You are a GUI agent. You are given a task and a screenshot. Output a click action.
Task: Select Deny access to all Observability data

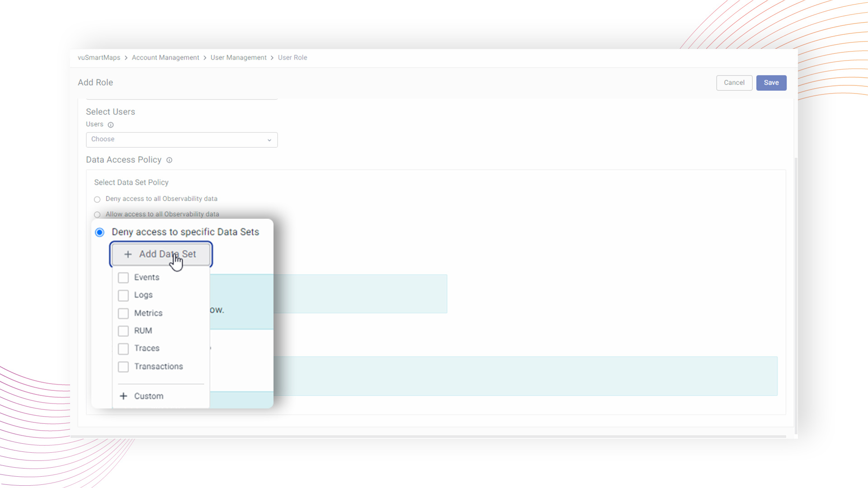point(97,199)
